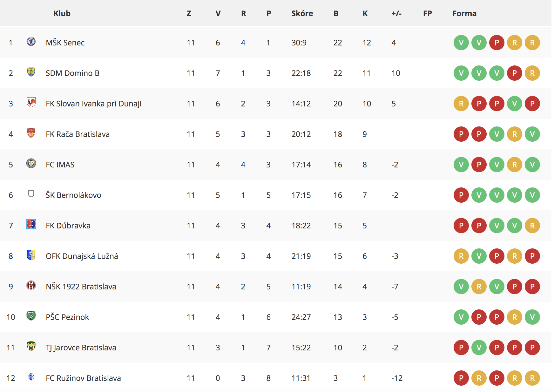
Task: Click the Klub column header
Action: [x=62, y=13]
